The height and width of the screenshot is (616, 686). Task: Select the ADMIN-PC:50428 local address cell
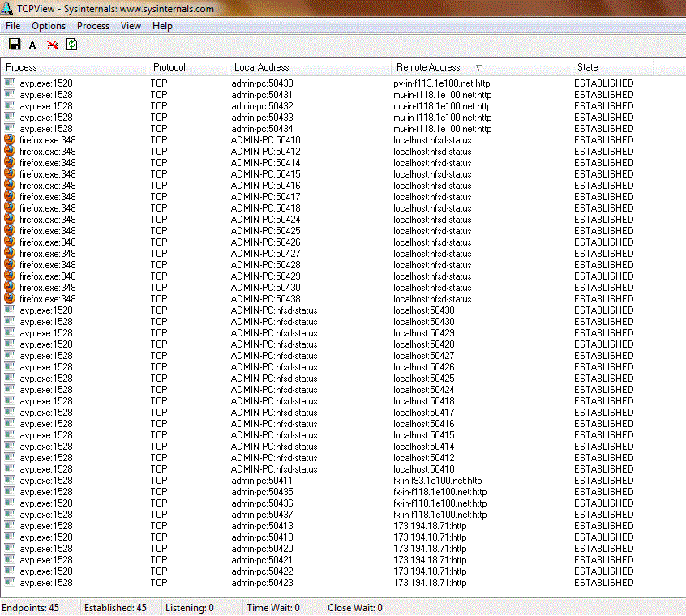[266, 265]
